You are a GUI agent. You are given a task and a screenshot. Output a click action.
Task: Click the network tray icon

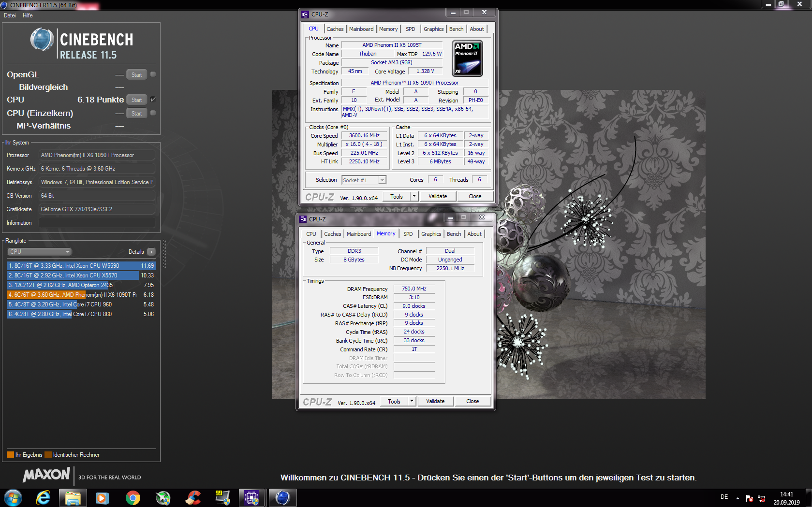tap(761, 498)
